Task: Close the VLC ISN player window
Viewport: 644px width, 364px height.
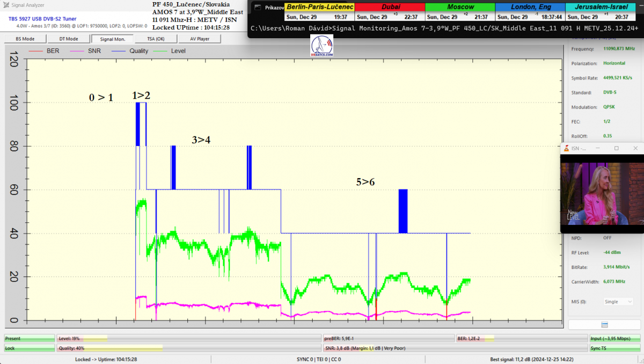Action: (x=635, y=148)
